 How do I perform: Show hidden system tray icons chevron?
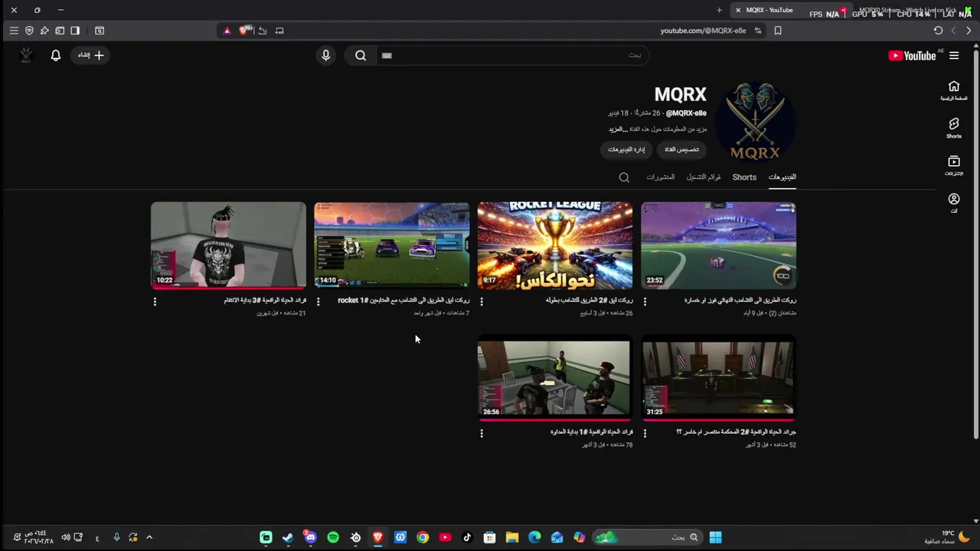click(x=149, y=537)
